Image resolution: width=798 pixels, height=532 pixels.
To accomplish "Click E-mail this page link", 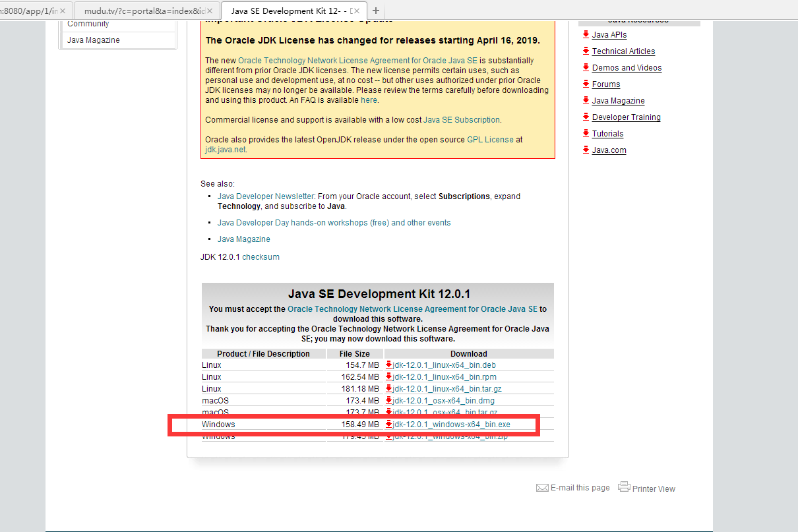I will pyautogui.click(x=580, y=488).
